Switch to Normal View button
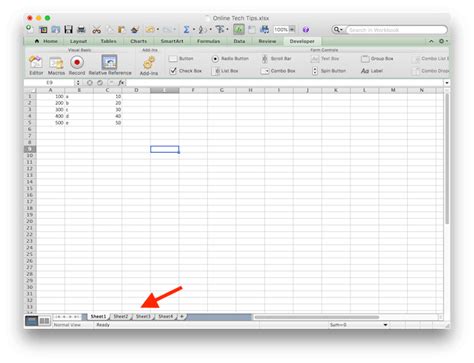This screenshot has width=474, height=363. coord(32,321)
